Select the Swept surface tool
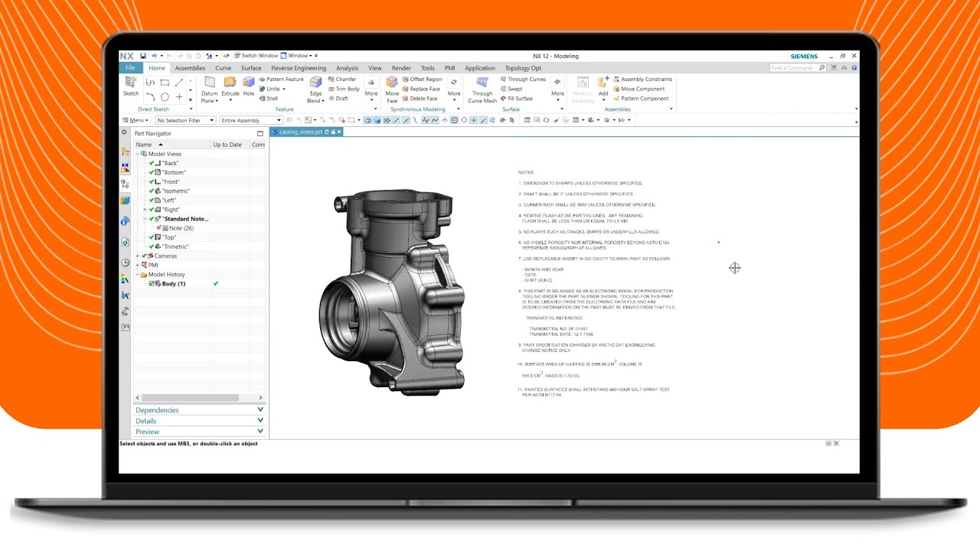980x551 pixels. pyautogui.click(x=511, y=89)
